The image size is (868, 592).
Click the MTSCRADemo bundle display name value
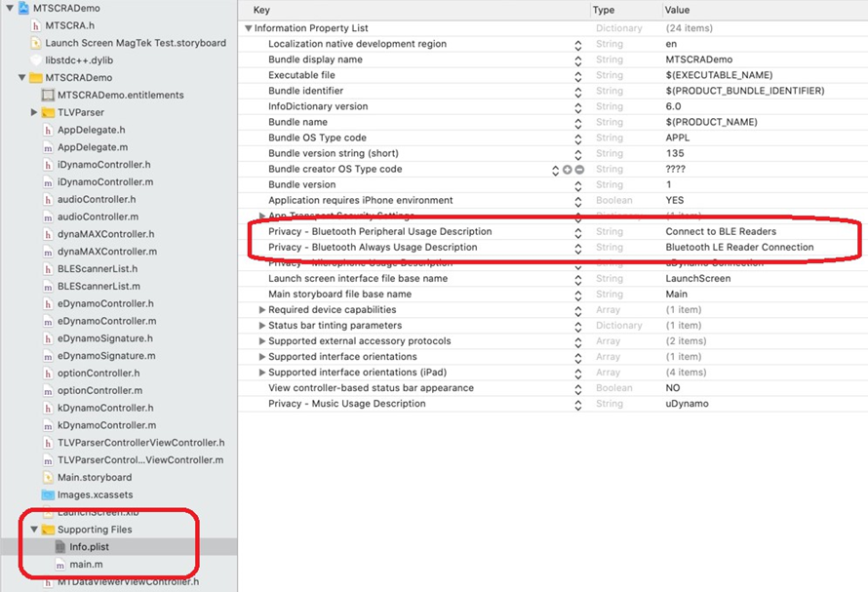[x=698, y=59]
